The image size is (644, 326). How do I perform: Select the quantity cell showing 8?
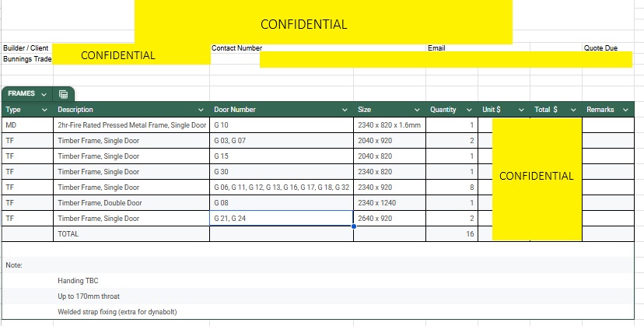point(452,188)
